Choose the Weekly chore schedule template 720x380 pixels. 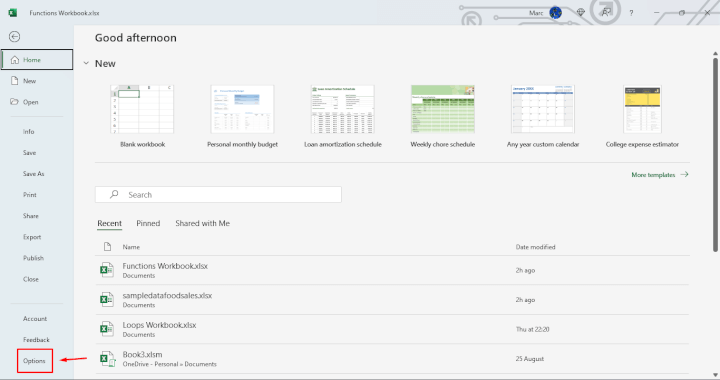(443, 109)
